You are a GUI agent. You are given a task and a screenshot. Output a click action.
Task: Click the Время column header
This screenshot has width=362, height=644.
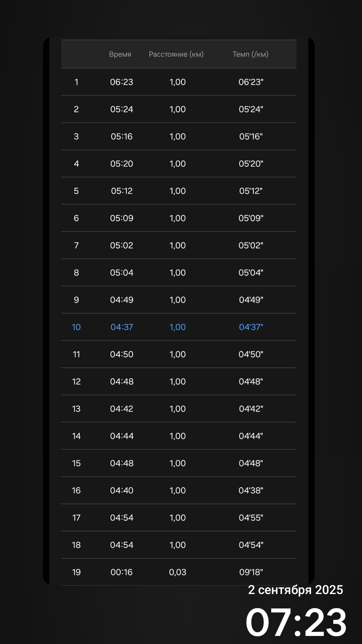point(120,54)
